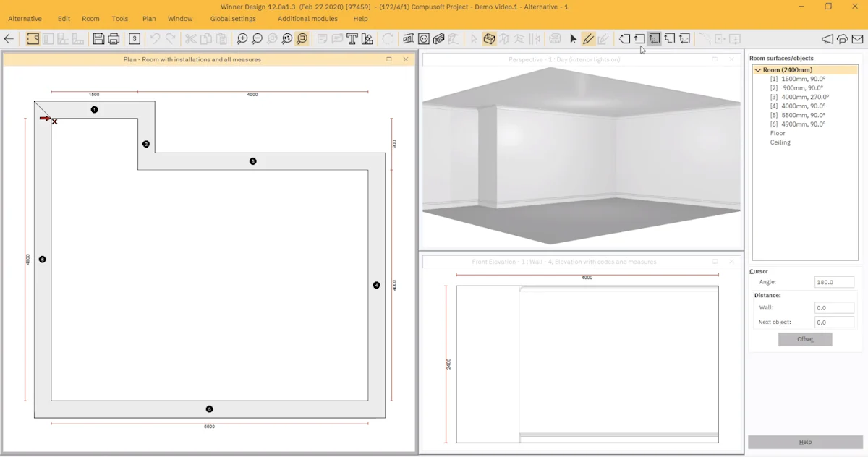Click the Help button at the panel bottom

click(805, 442)
